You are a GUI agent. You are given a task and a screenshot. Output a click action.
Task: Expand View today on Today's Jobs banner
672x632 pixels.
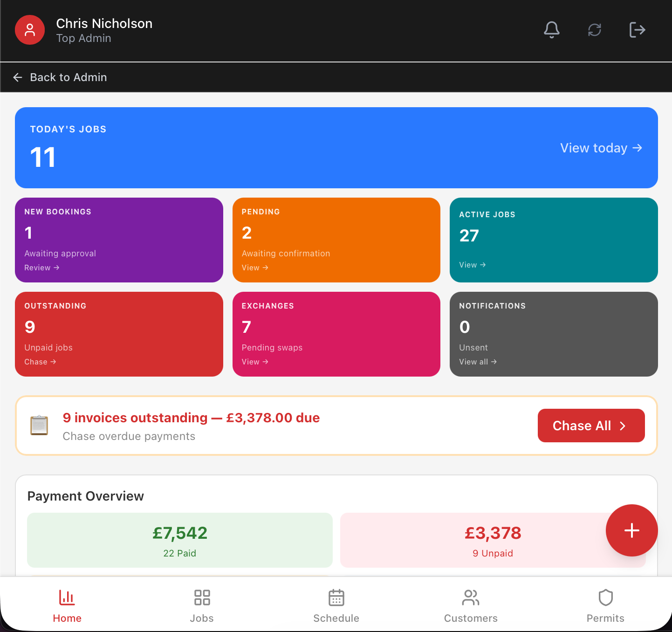(x=601, y=148)
